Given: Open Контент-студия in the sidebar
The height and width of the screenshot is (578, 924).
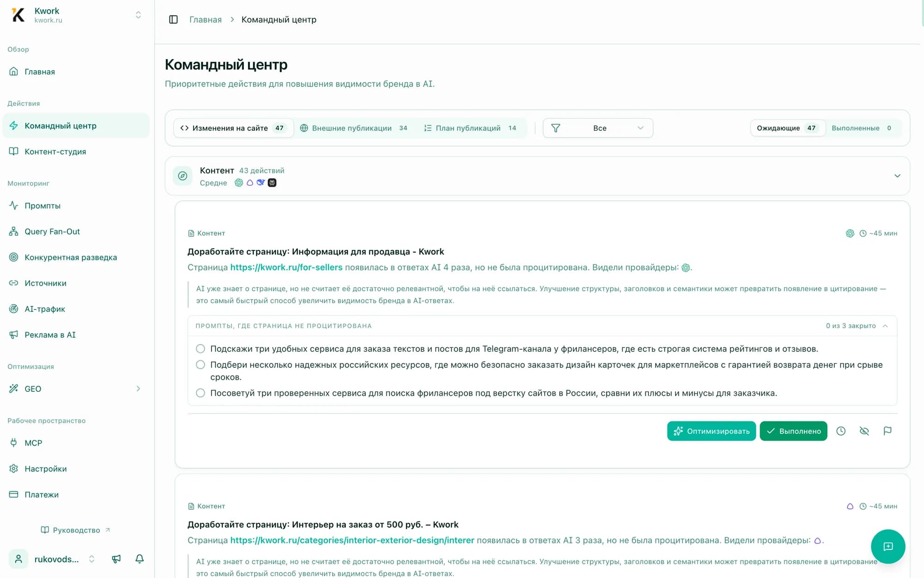Looking at the screenshot, I should point(76,152).
